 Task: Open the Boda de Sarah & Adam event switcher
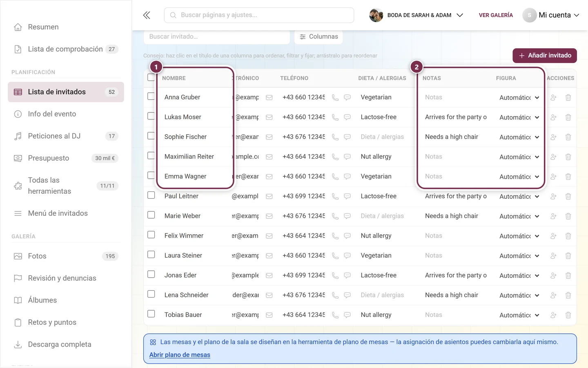point(416,15)
